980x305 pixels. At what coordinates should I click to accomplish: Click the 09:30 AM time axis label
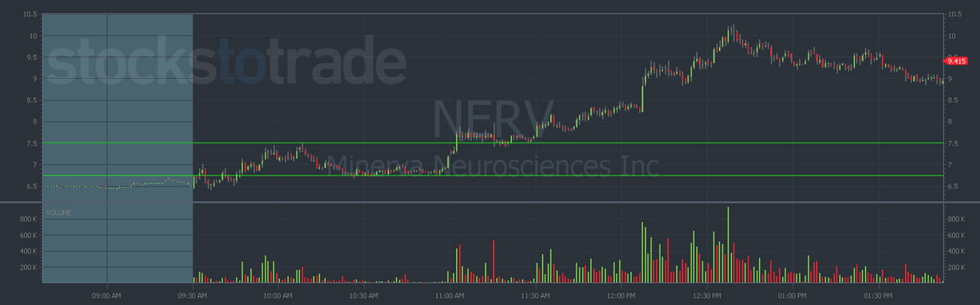(x=193, y=295)
